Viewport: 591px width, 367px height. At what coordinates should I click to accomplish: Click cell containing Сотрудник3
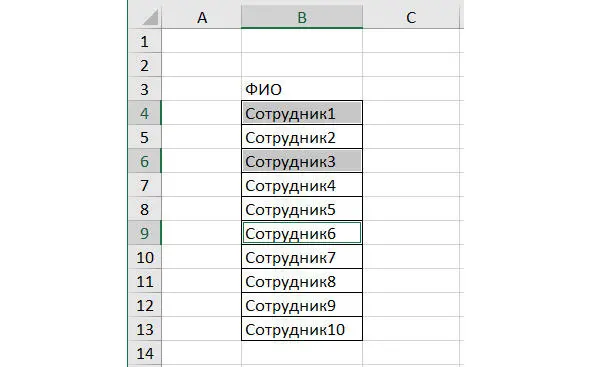(302, 161)
